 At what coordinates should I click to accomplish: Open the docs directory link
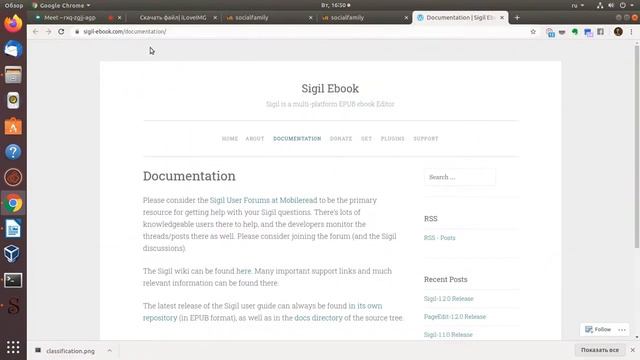pos(318,318)
